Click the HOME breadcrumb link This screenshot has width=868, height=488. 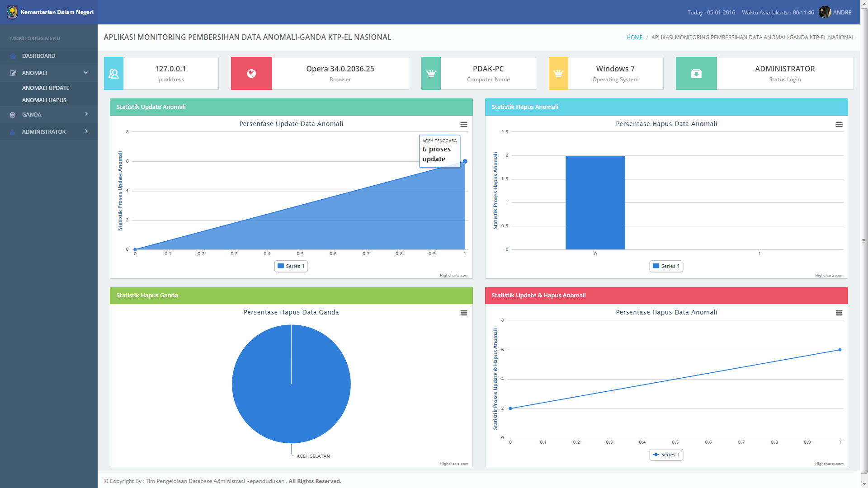click(634, 38)
